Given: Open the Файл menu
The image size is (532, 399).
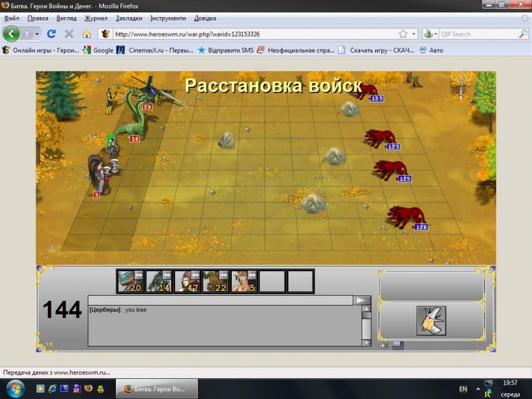Looking at the screenshot, I should [12, 18].
